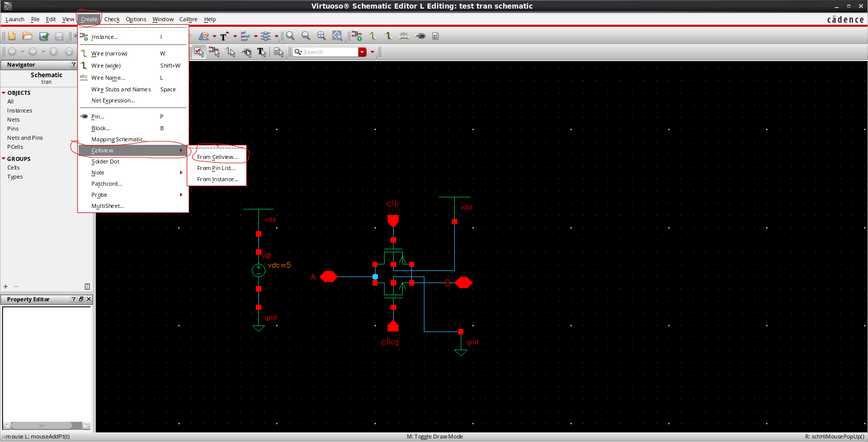The width and height of the screenshot is (868, 442).
Task: Collapse the OBJECTS tree section
Action: 4,93
